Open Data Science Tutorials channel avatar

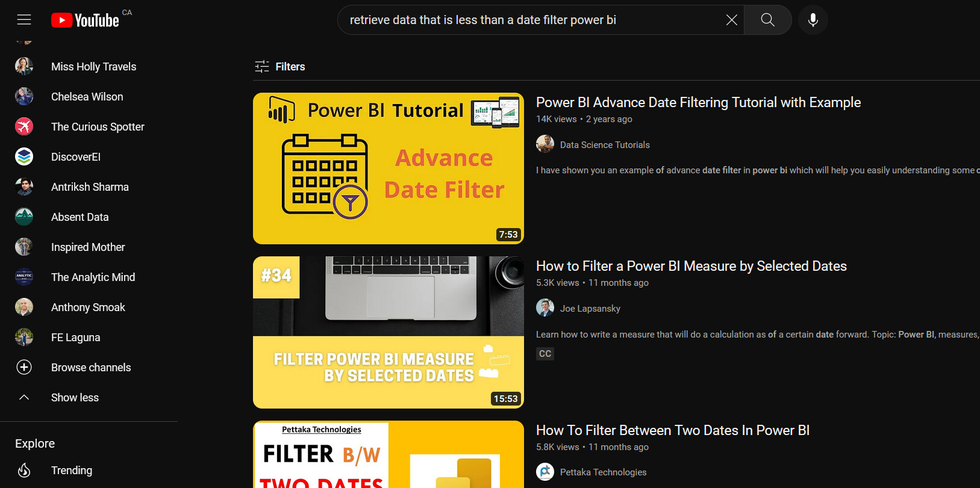545,144
